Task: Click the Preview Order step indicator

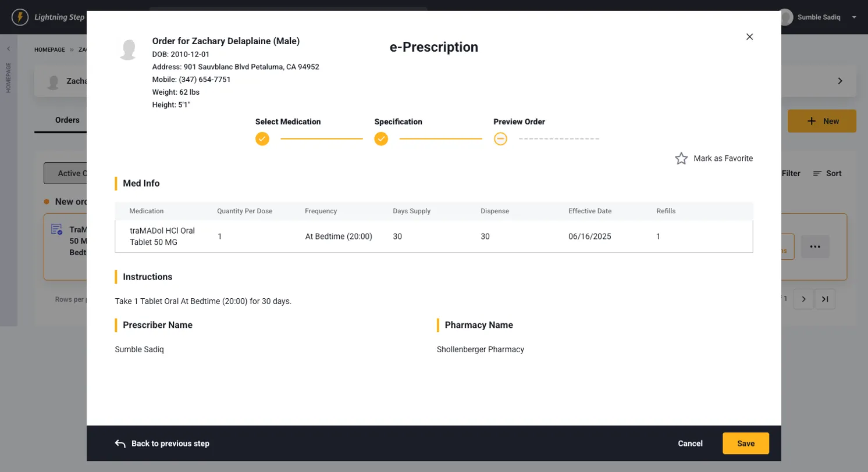Action: tap(500, 139)
